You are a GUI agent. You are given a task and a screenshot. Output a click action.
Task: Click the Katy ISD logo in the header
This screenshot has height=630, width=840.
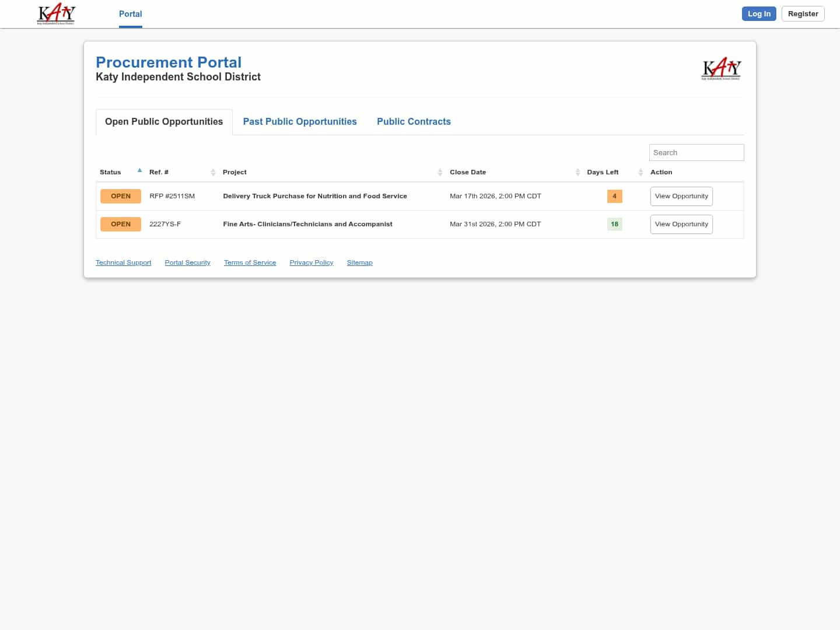tap(55, 14)
